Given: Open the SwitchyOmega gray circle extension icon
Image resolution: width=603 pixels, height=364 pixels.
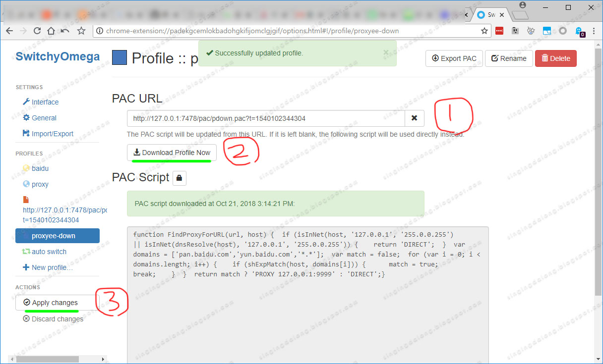Looking at the screenshot, I should pos(563,31).
